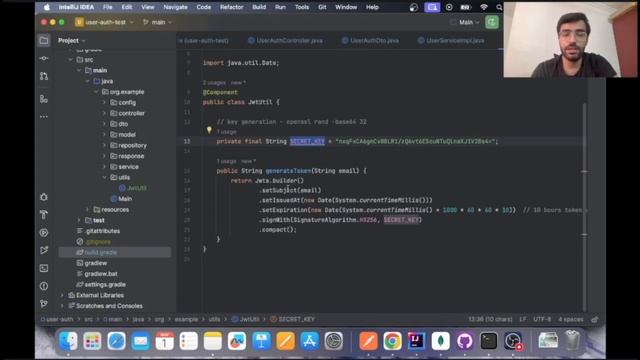Open the Trash in the dock
Image resolution: width=640 pixels, height=360 pixels.
tap(572, 341)
